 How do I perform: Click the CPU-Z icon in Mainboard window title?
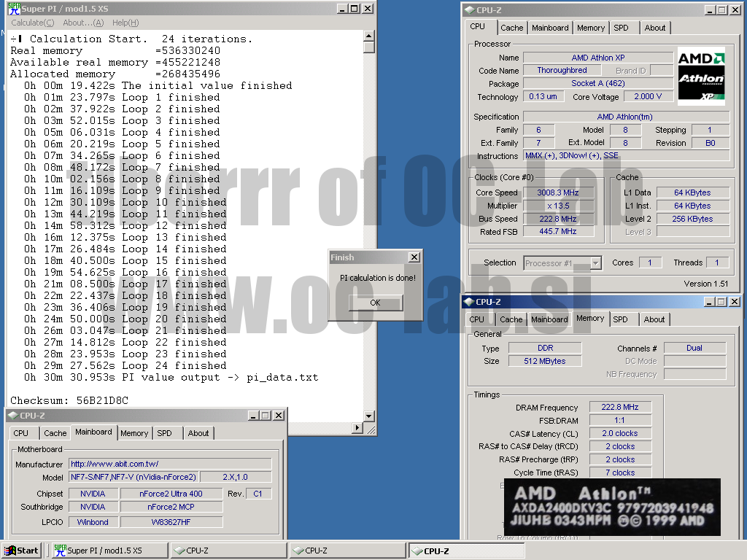click(x=13, y=415)
